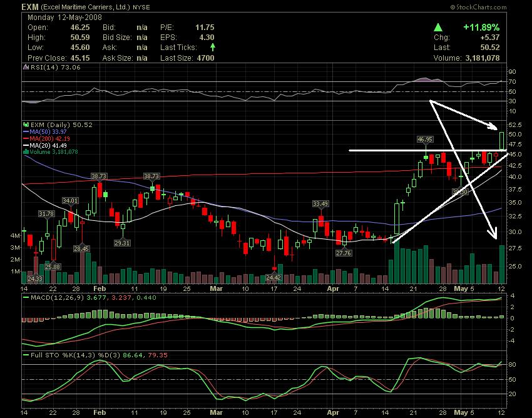Click the MACD value 3.677

click(x=96, y=298)
